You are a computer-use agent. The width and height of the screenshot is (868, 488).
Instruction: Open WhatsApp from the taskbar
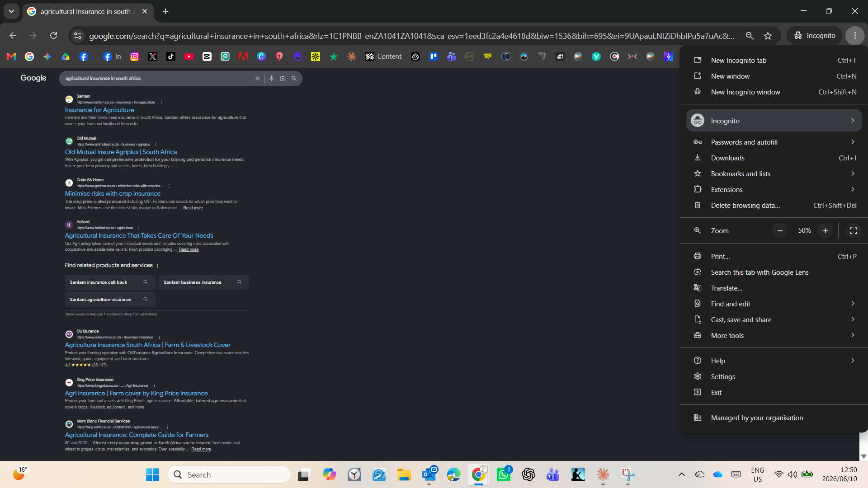504,474
